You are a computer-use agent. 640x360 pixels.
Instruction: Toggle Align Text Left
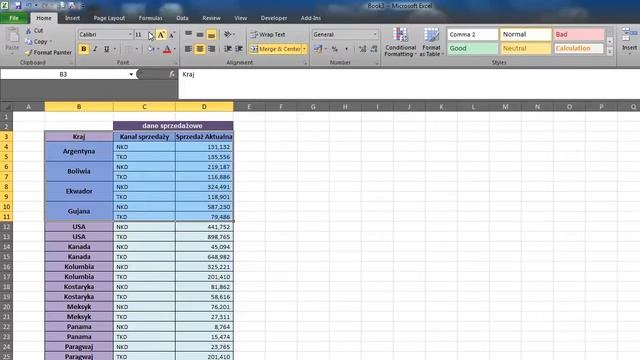point(188,49)
